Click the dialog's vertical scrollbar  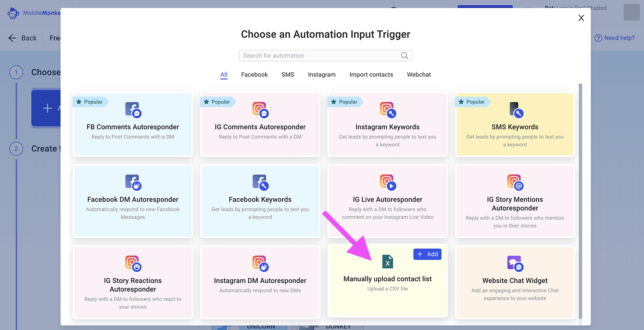(580, 201)
